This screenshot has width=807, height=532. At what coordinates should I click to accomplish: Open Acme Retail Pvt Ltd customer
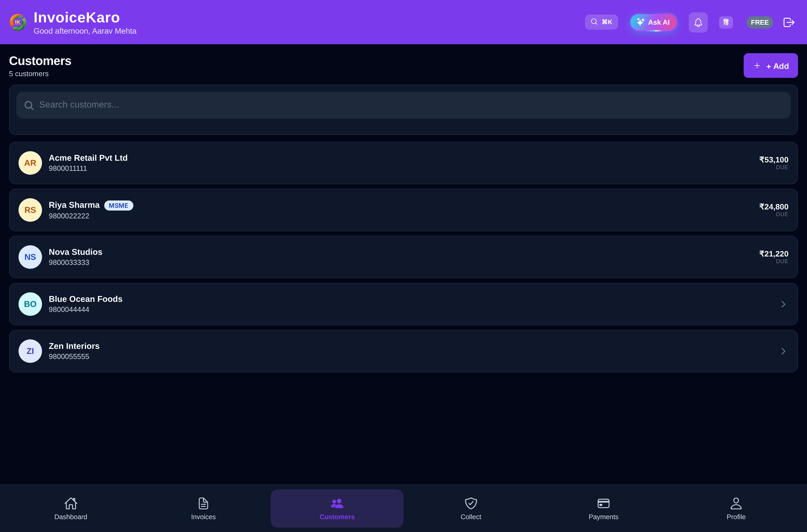pyautogui.click(x=403, y=163)
